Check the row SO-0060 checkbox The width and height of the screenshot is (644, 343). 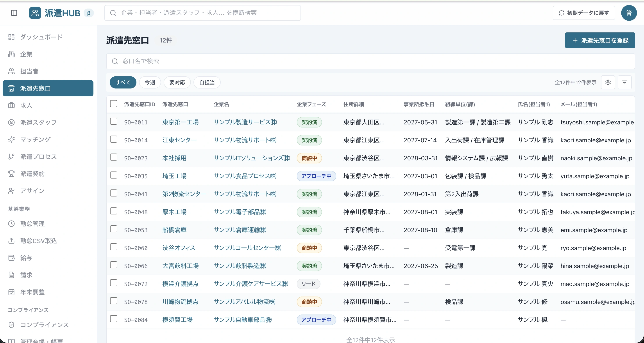click(x=113, y=247)
